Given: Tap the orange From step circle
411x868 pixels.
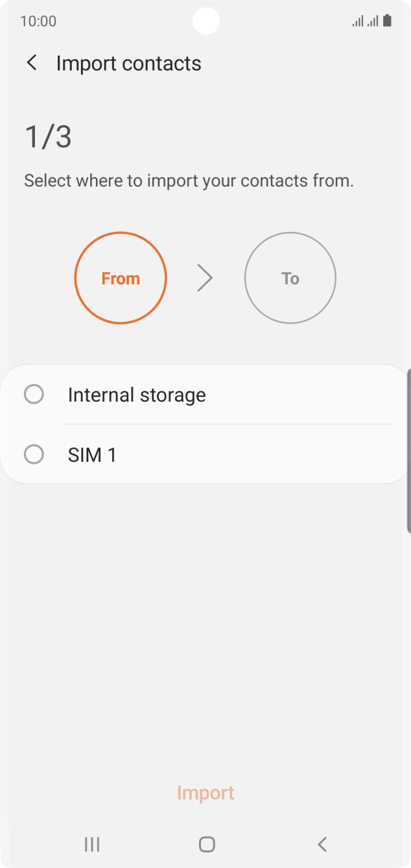Looking at the screenshot, I should pos(121,279).
